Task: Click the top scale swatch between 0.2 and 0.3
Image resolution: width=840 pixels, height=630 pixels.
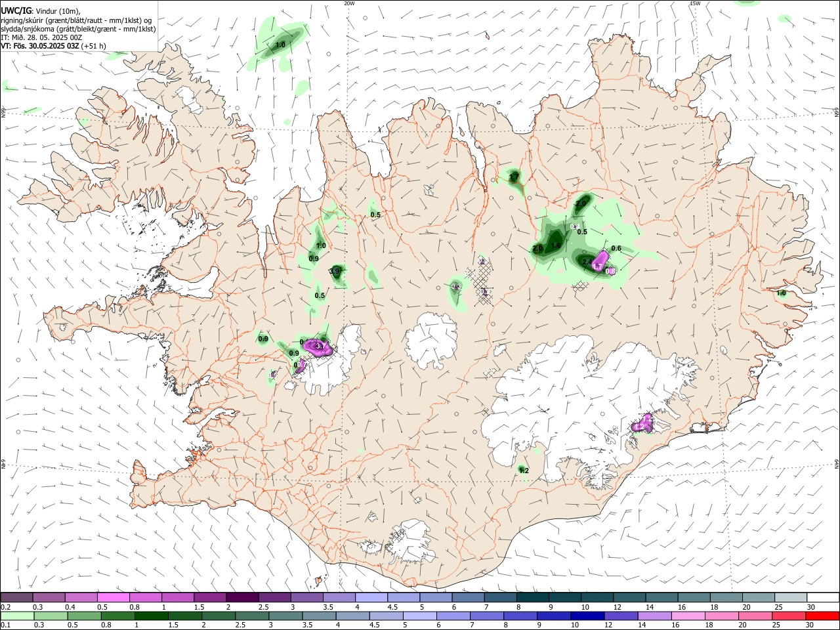Action: point(17,597)
